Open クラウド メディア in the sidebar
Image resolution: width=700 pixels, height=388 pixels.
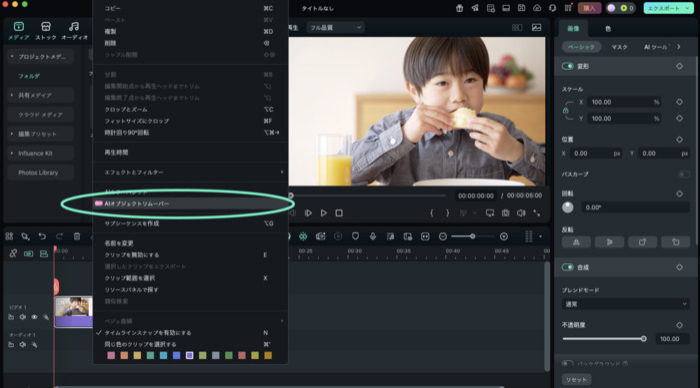pyautogui.click(x=40, y=115)
